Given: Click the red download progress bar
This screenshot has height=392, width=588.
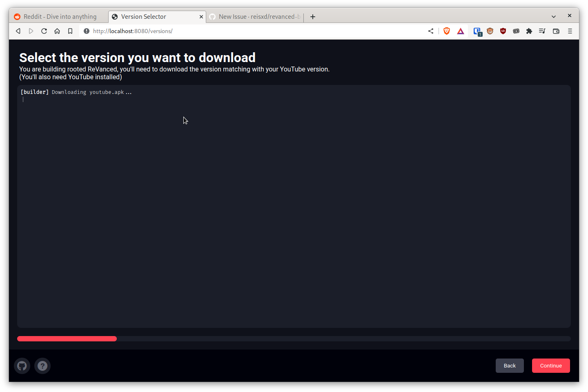Looking at the screenshot, I should point(67,339).
